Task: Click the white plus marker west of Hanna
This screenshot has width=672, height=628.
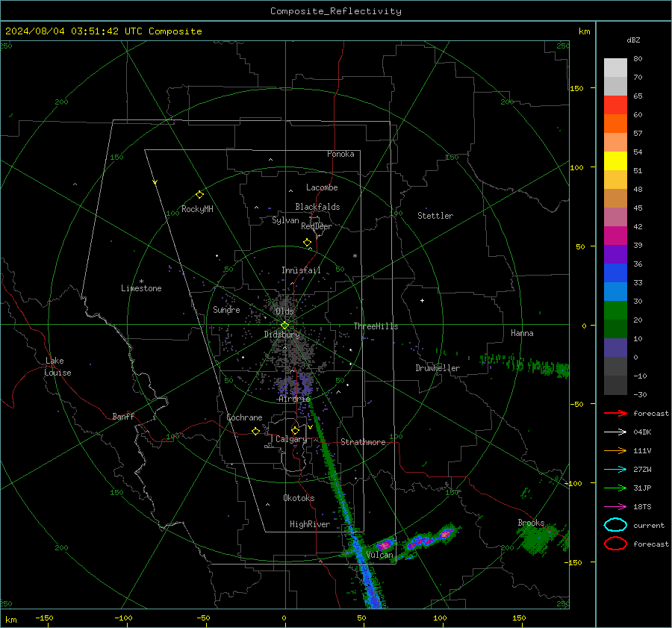Action: (x=422, y=300)
